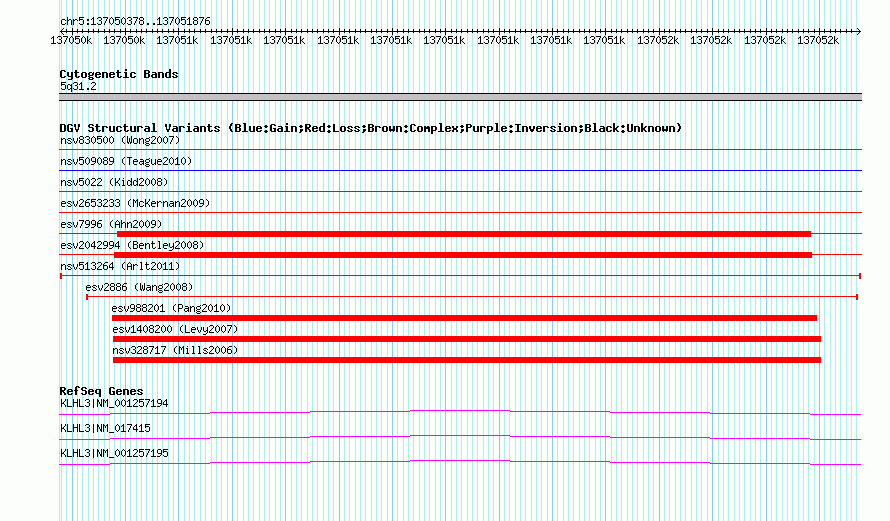Image resolution: width=890 pixels, height=521 pixels.
Task: Click the Cytogenetic Bands track heading
Action: click(119, 74)
